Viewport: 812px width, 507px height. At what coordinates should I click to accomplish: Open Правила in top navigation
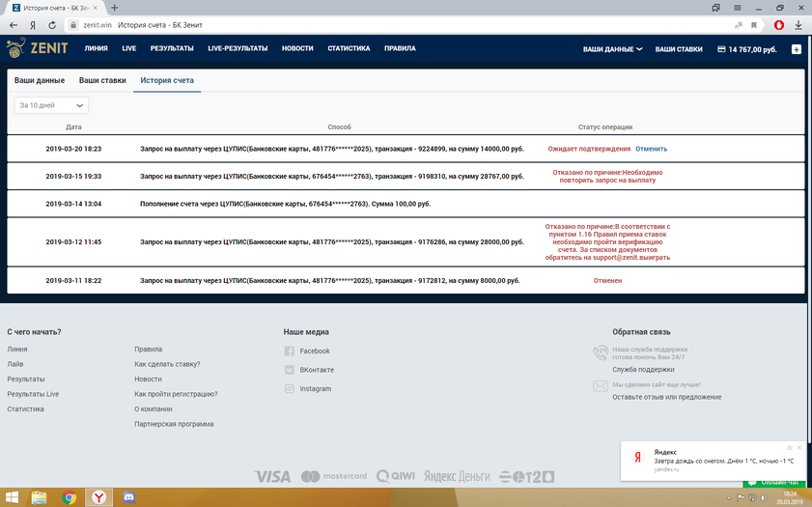pyautogui.click(x=400, y=48)
